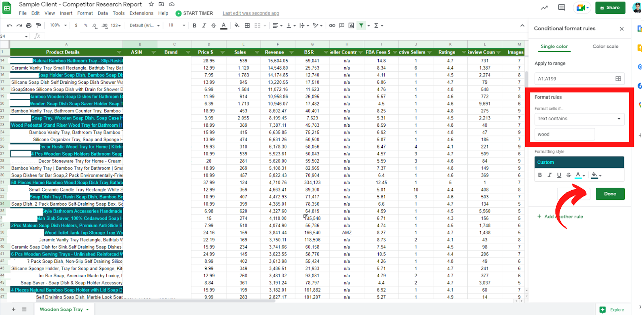The height and width of the screenshot is (315, 644).
Task: Click the 'wood' value input field
Action: [x=564, y=134]
